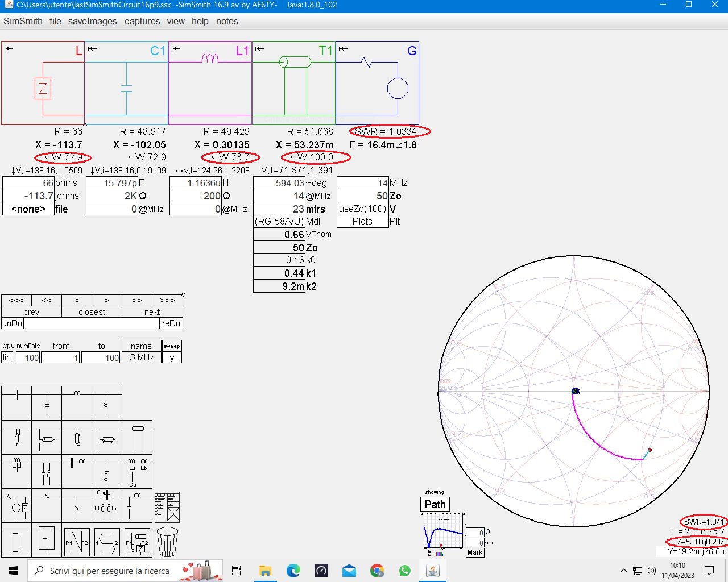
Task: Open the help menu
Action: click(x=200, y=21)
